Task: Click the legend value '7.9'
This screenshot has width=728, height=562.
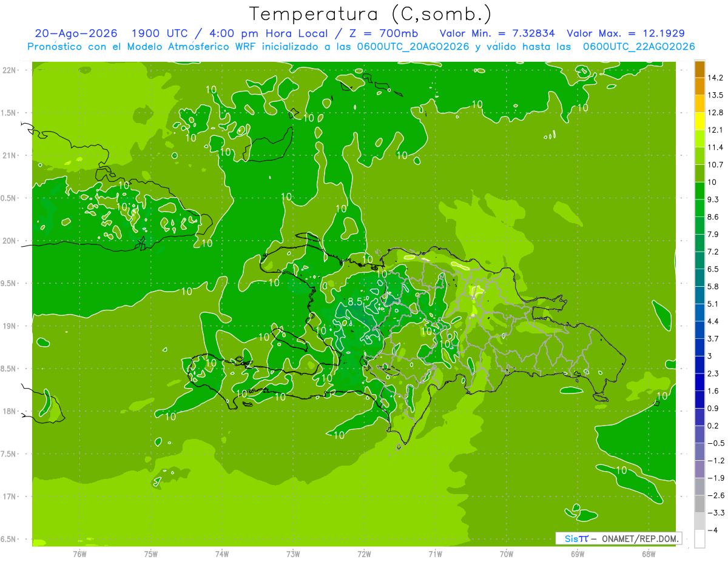Action: pyautogui.click(x=713, y=234)
